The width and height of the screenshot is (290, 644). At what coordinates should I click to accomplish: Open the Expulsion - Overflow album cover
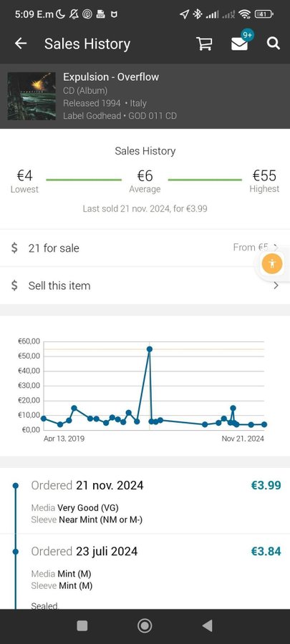click(32, 96)
